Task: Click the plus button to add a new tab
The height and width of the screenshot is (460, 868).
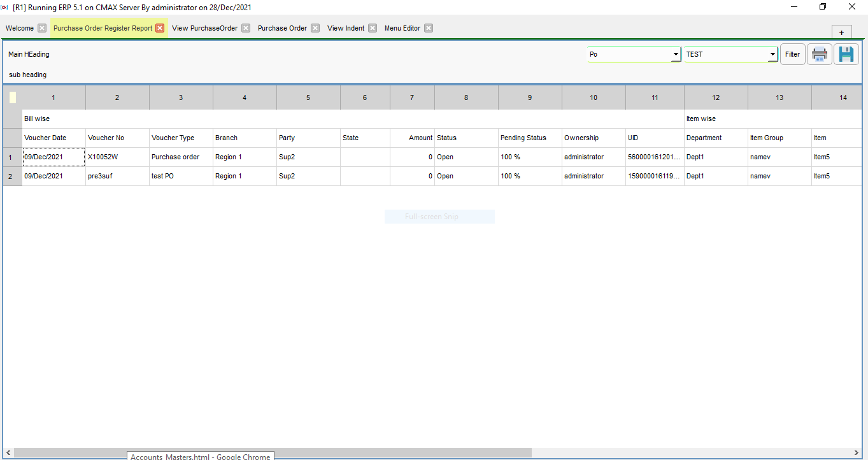Action: [x=841, y=32]
